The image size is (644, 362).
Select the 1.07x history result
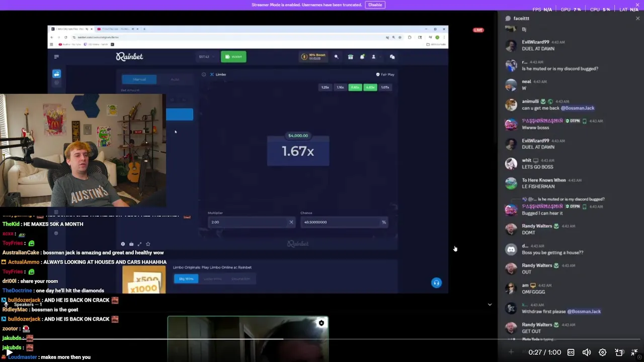[x=385, y=87]
